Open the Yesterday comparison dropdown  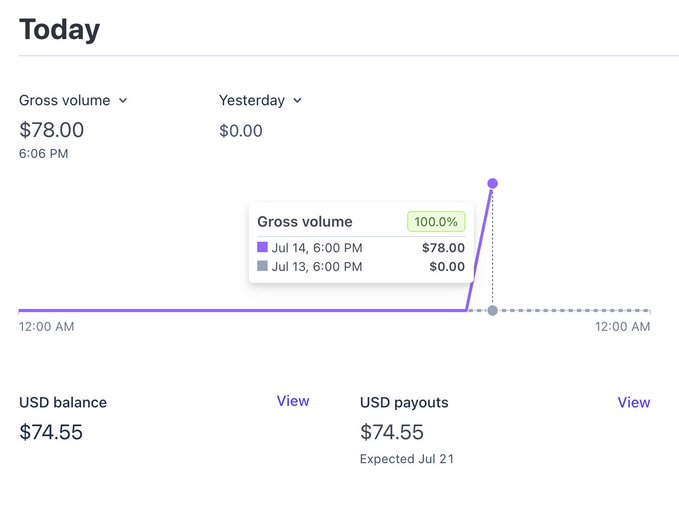[x=260, y=100]
